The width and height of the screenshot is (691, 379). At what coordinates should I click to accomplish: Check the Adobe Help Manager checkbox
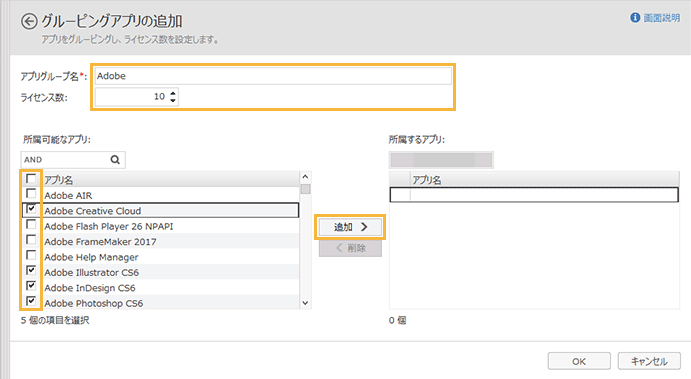31,256
